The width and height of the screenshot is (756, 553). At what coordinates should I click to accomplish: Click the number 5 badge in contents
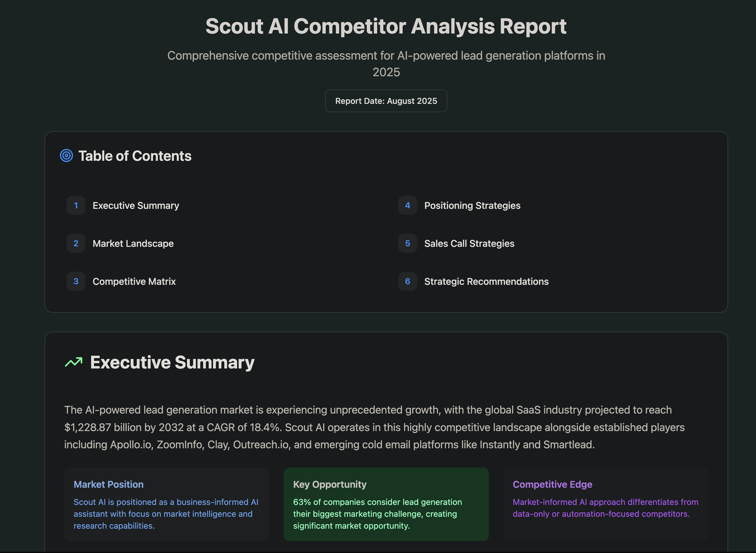[x=407, y=243]
